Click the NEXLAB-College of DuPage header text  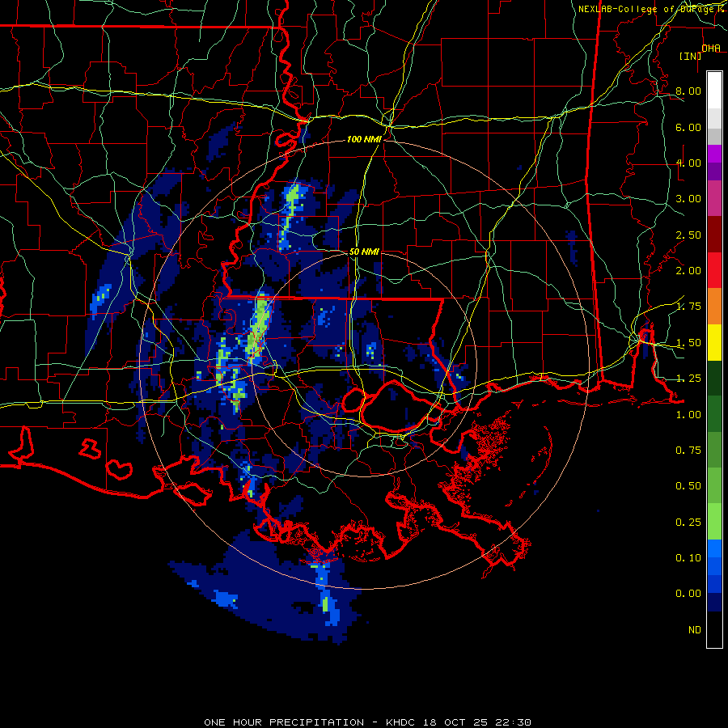tap(652, 9)
